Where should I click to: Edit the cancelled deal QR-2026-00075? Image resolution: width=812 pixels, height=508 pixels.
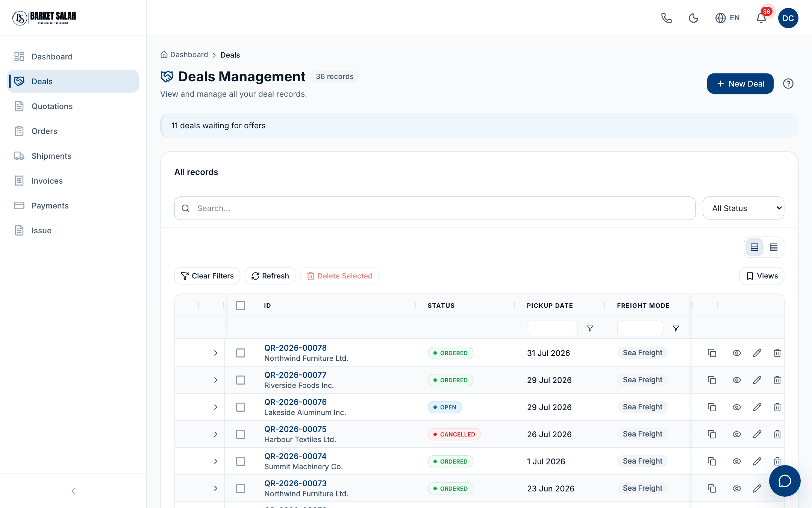[757, 434]
